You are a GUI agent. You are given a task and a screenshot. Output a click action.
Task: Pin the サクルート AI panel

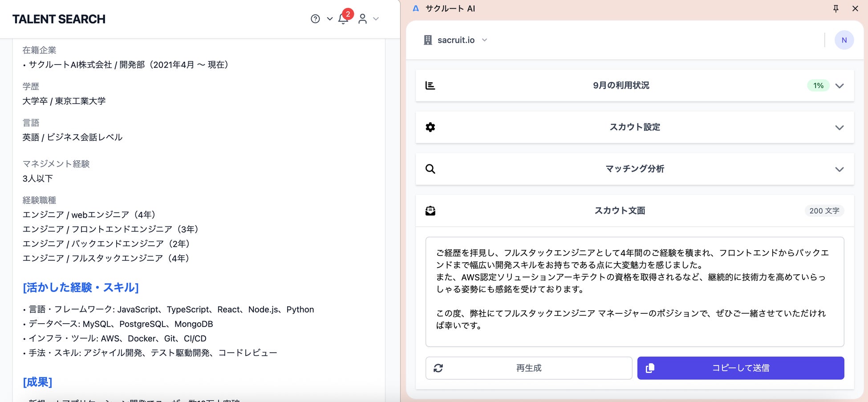coord(836,8)
